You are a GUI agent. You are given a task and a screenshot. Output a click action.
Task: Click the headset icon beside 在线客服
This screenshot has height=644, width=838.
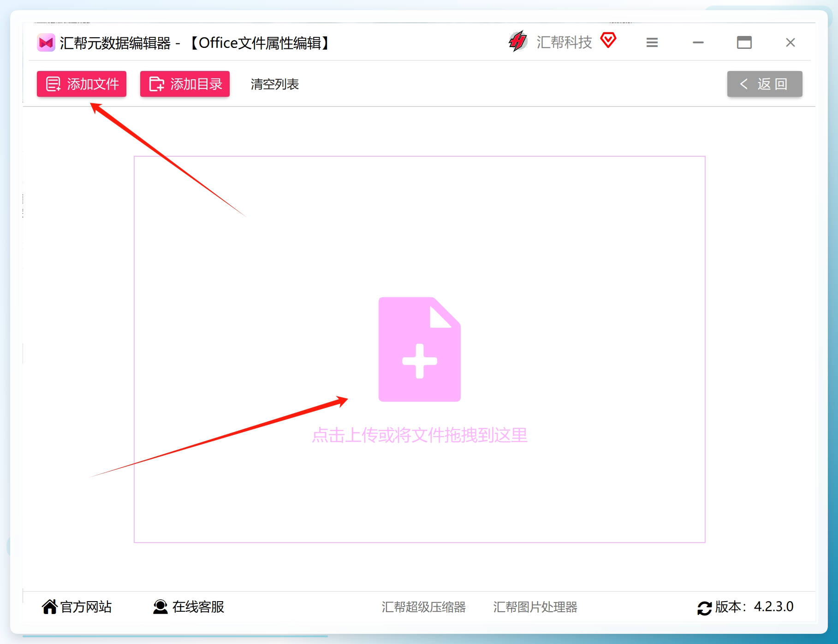160,607
